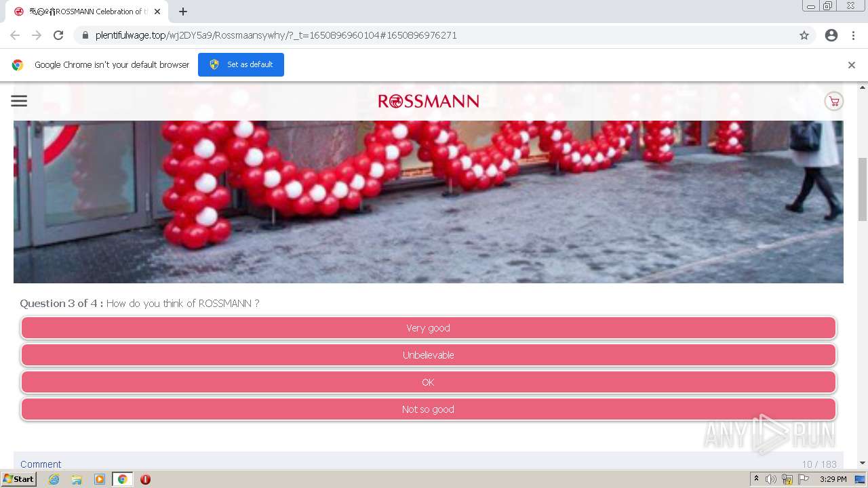The image size is (868, 488).
Task: Click the Comment heading
Action: [41, 464]
